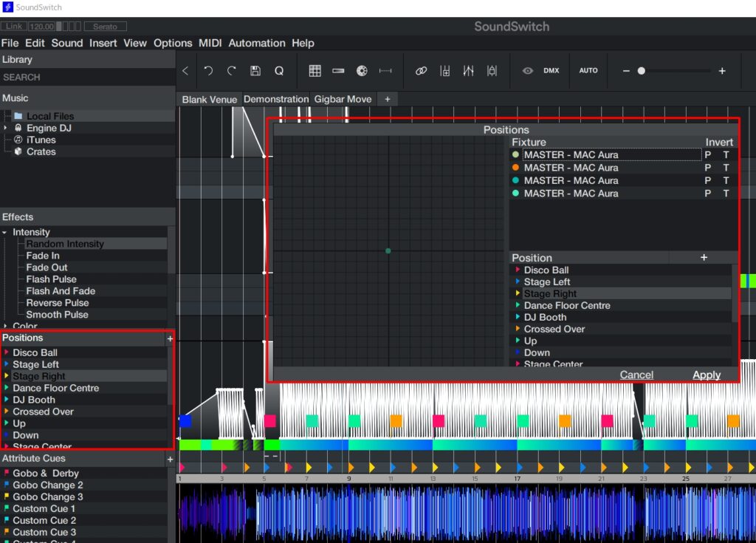Image resolution: width=756 pixels, height=543 pixels.
Task: Click the blue cue block on timeline
Action: click(185, 421)
